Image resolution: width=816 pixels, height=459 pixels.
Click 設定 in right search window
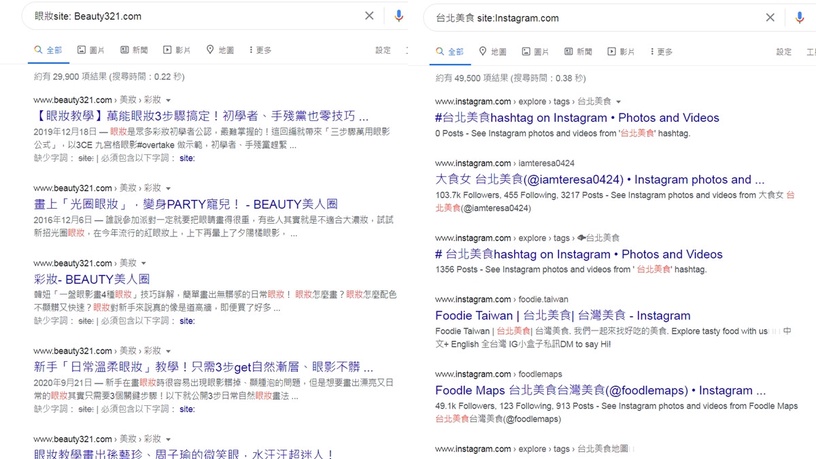(784, 52)
